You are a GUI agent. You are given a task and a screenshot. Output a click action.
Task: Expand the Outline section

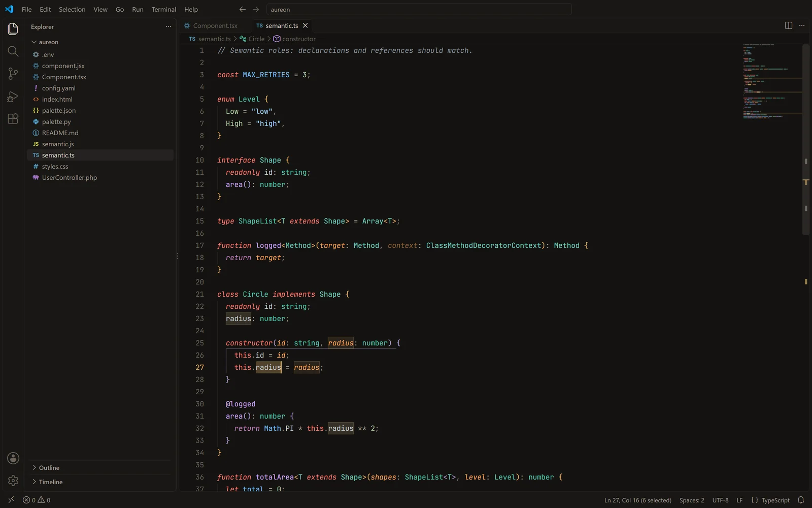(100, 467)
